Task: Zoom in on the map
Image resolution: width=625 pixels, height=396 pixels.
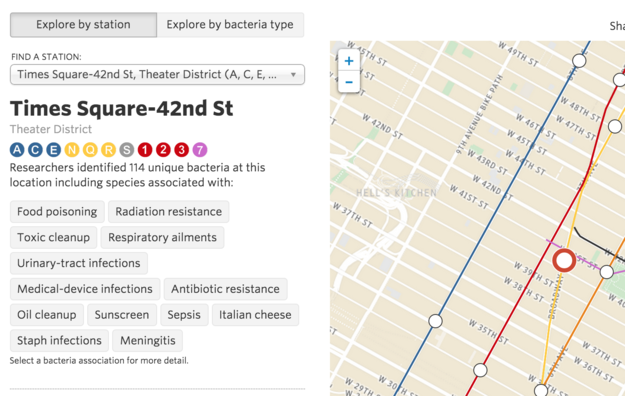Action: (x=349, y=61)
